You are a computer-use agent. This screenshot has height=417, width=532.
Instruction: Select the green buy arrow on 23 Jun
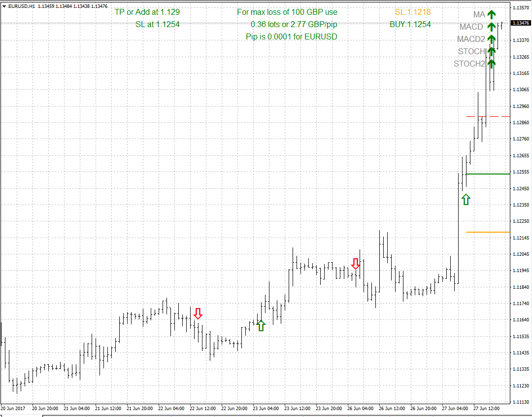click(x=261, y=325)
